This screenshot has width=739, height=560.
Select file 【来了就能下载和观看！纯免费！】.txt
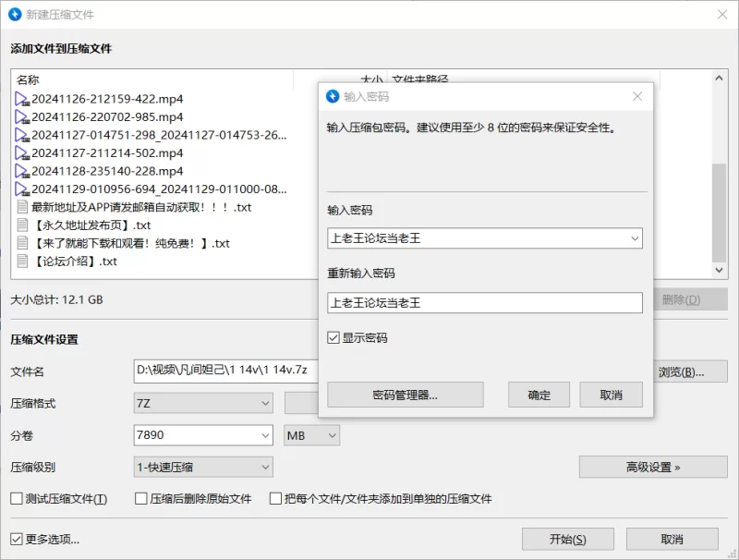point(130,243)
